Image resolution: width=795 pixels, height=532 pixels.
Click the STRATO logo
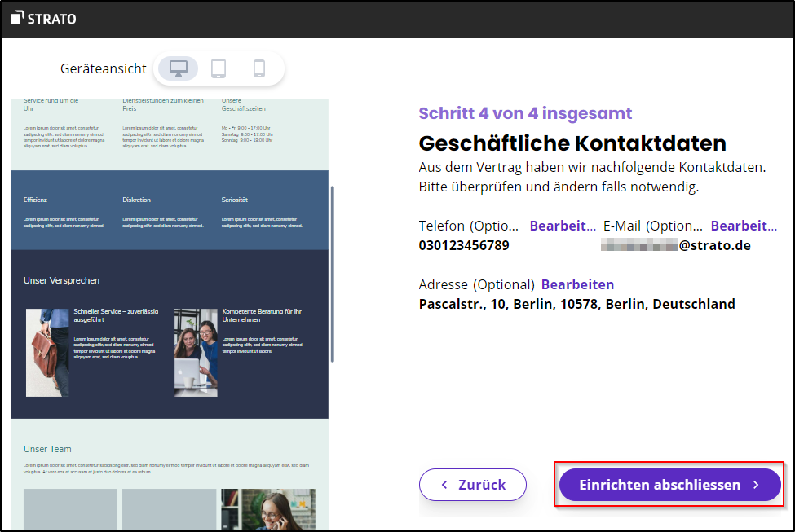click(x=42, y=18)
